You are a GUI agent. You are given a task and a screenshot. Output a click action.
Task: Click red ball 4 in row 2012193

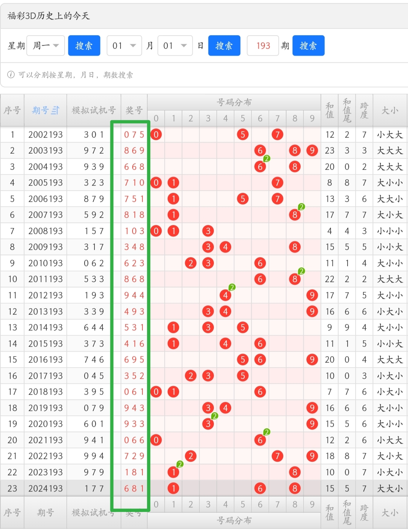(226, 295)
